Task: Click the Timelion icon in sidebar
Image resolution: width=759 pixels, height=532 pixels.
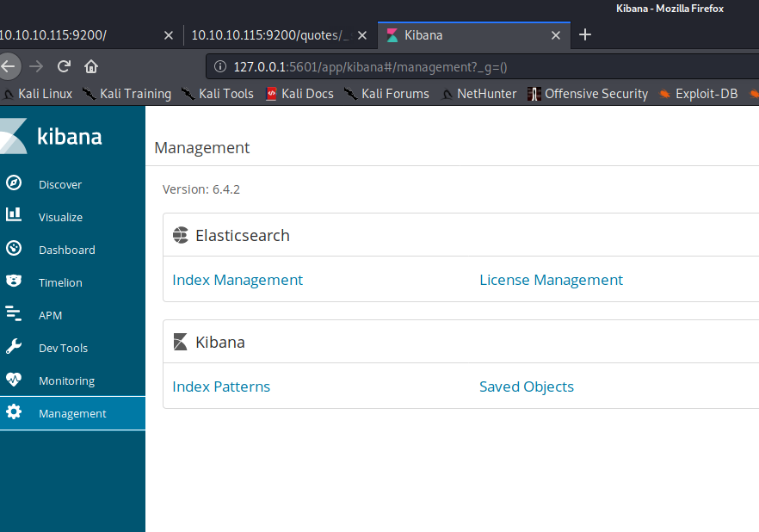Action: [14, 281]
